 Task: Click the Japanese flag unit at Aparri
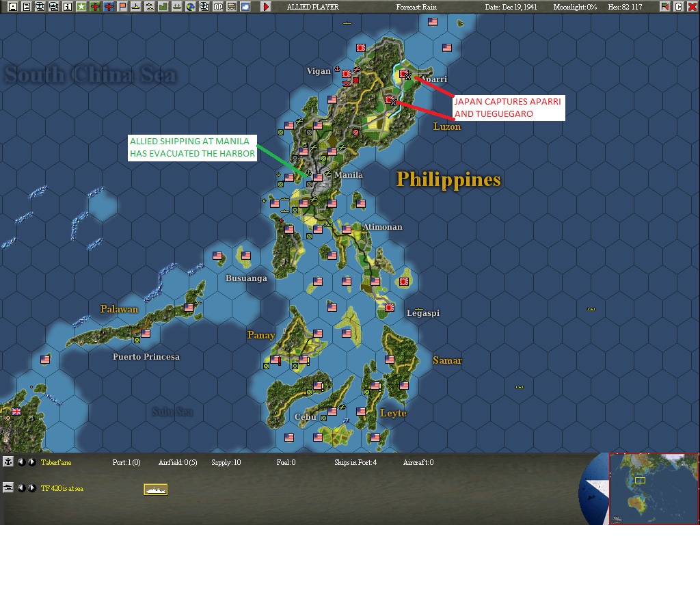pos(404,74)
